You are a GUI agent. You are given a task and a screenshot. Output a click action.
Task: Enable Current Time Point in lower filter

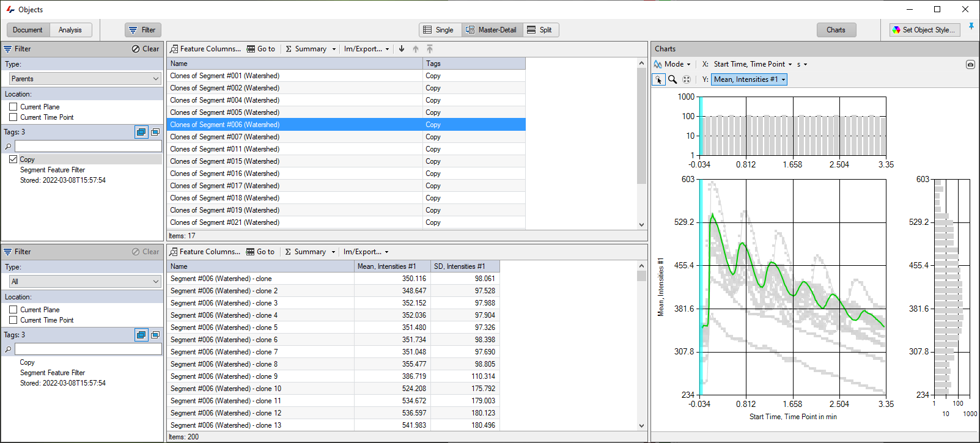pyautogui.click(x=13, y=320)
